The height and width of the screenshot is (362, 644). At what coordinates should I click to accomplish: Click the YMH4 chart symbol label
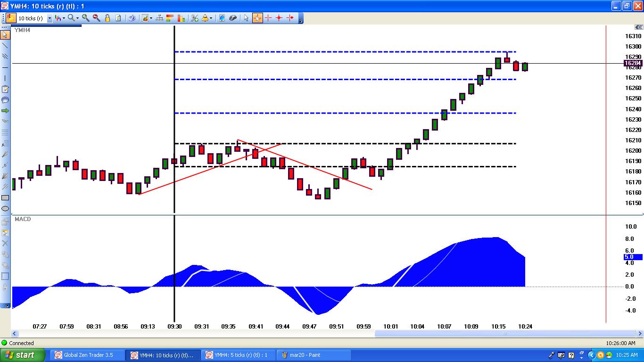coord(22,30)
